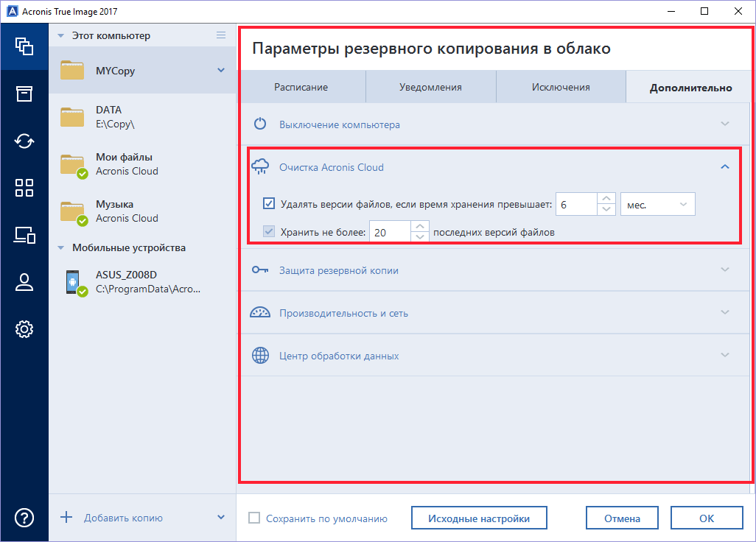756x542 pixels.
Task: Toggle deleting file versions older than period
Action: (x=270, y=204)
